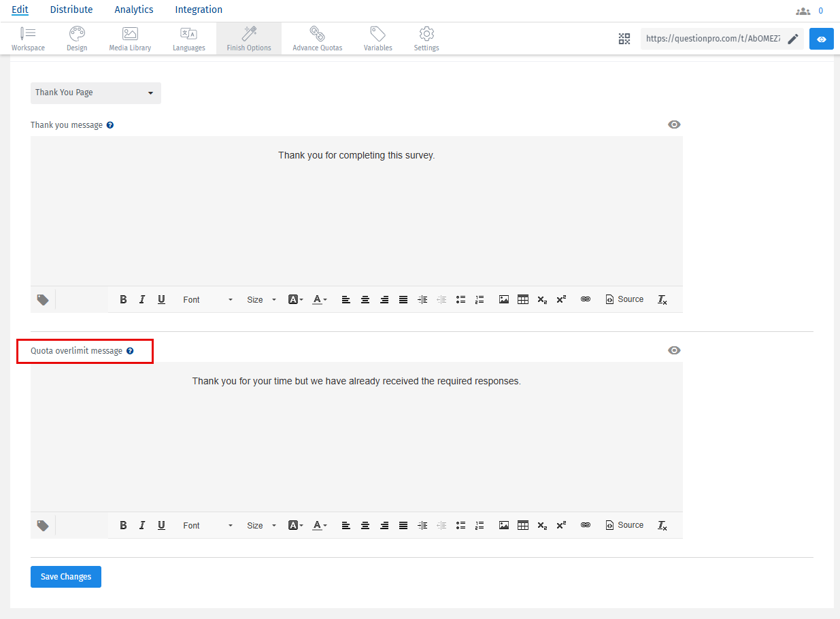Open the Workspace tool
Screen dimensions: 840x619
coord(28,39)
